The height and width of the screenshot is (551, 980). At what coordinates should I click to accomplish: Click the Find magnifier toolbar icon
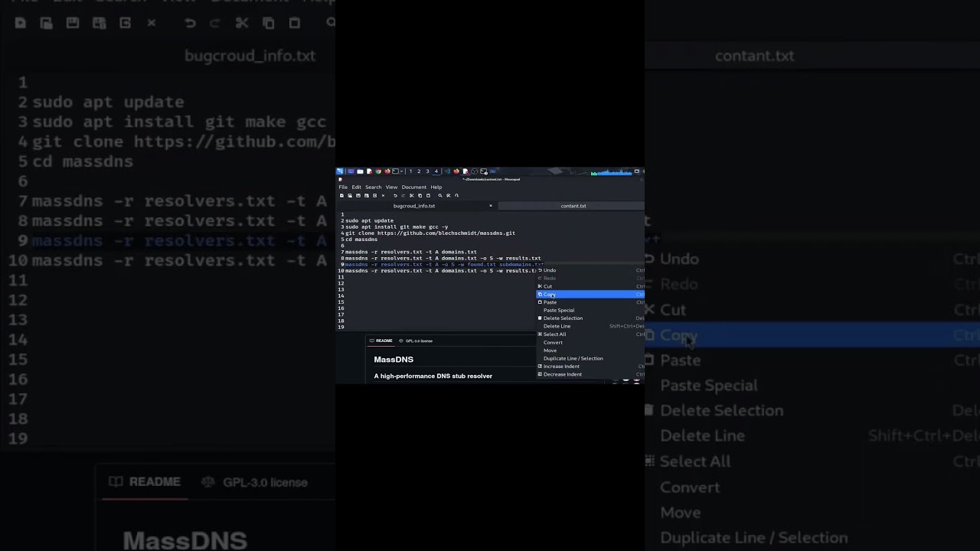point(440,196)
